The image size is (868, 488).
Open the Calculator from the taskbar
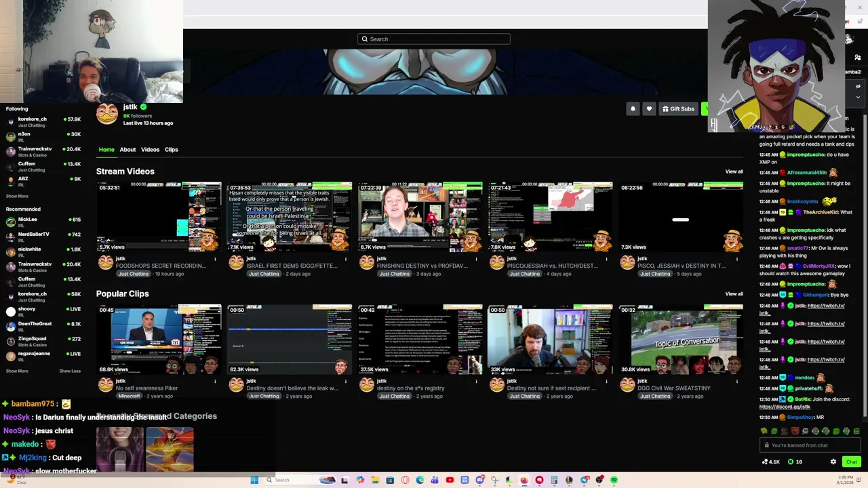tap(554, 480)
